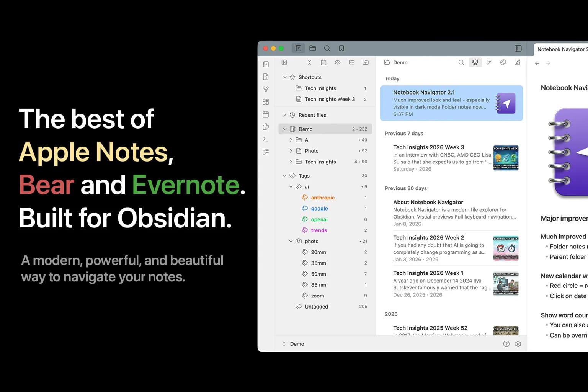Collapse the Shortcuts section chevron
The width and height of the screenshot is (588, 392).
284,77
